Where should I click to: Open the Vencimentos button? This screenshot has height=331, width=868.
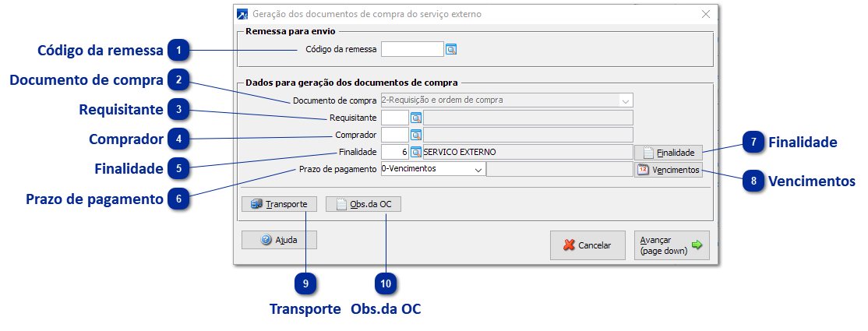[669, 170]
